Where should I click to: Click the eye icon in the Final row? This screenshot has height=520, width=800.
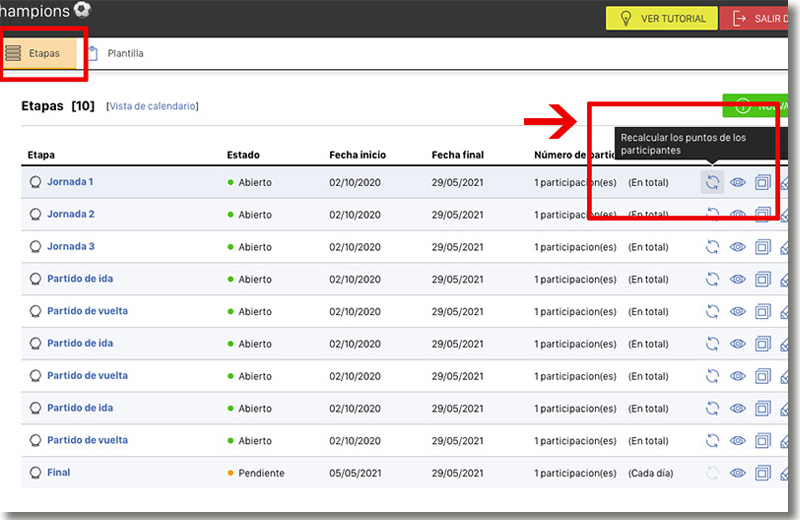[x=738, y=473]
